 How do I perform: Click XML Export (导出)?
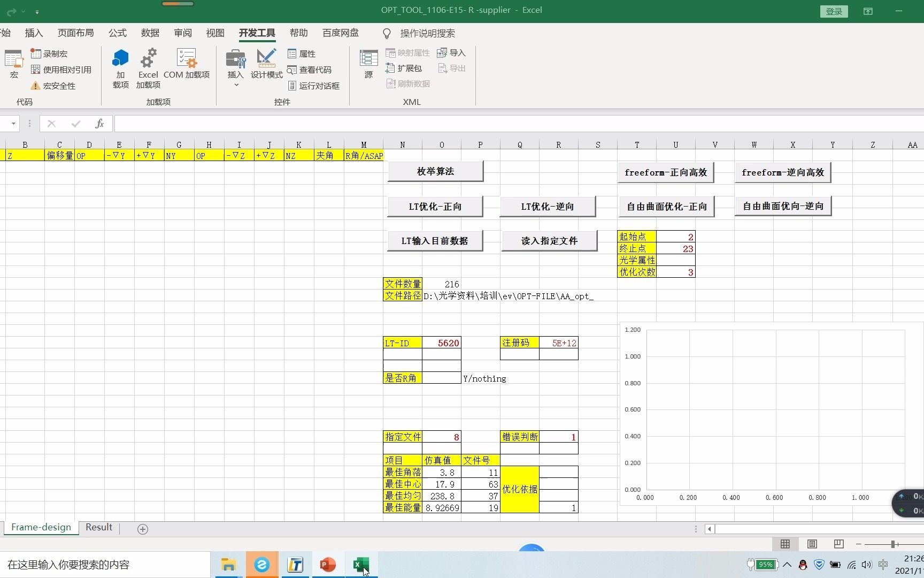(451, 69)
